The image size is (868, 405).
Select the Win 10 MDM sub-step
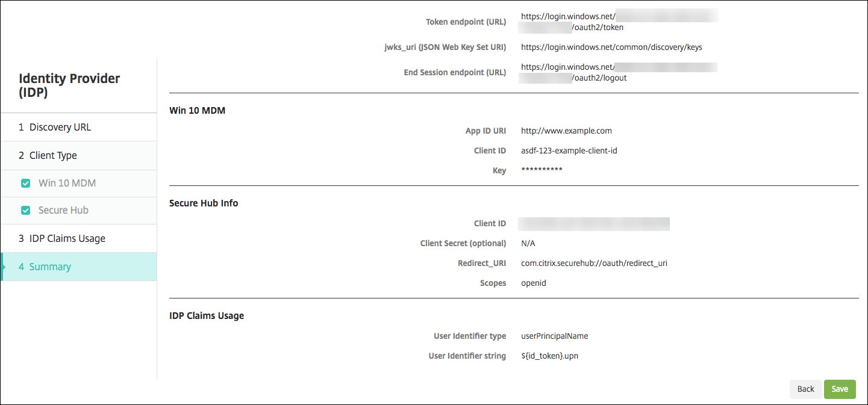click(x=67, y=184)
